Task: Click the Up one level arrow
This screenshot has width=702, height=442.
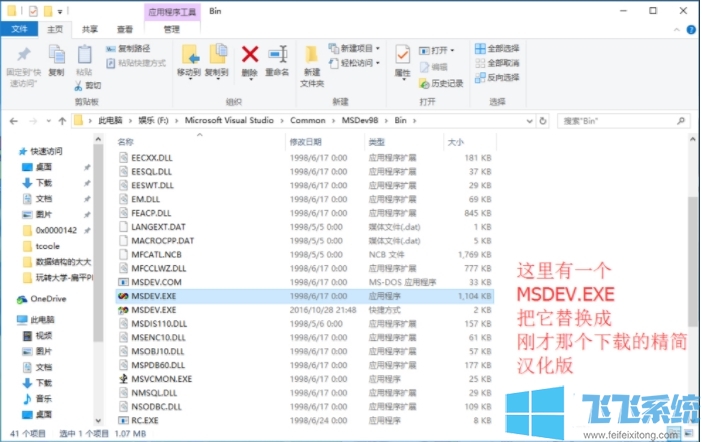Action: [x=62, y=121]
